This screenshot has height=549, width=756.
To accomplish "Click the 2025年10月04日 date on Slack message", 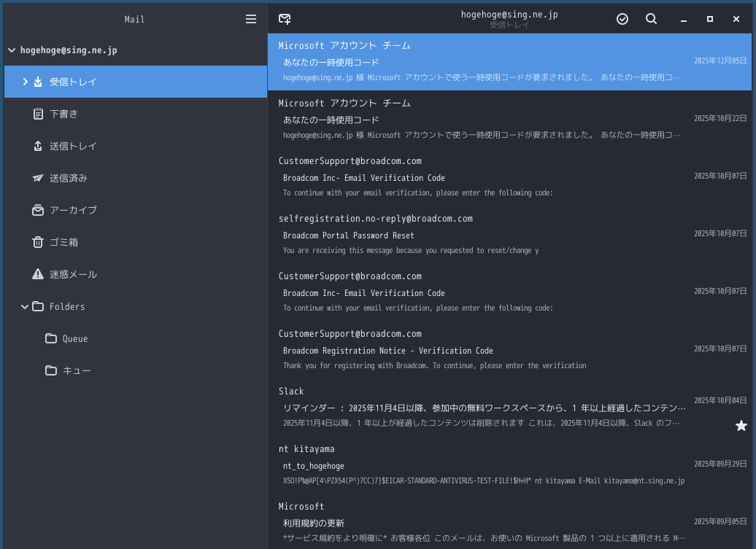I will pos(720,400).
